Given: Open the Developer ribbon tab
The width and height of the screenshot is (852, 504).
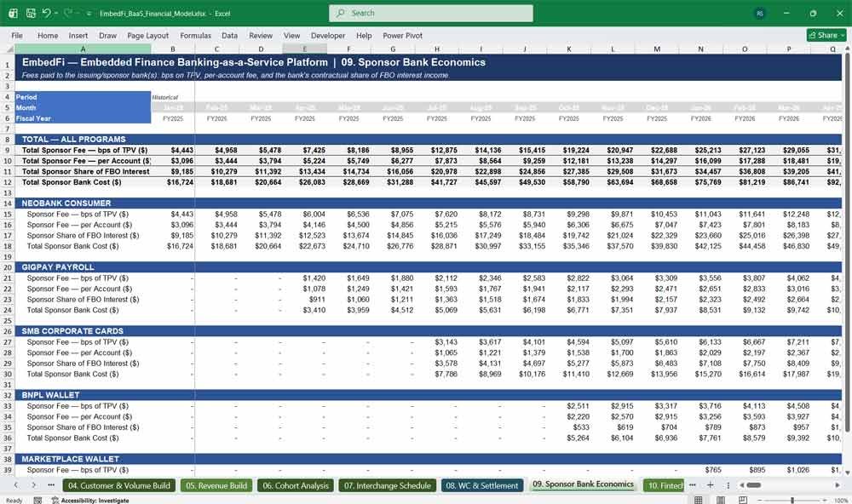Looking at the screenshot, I should 328,35.
